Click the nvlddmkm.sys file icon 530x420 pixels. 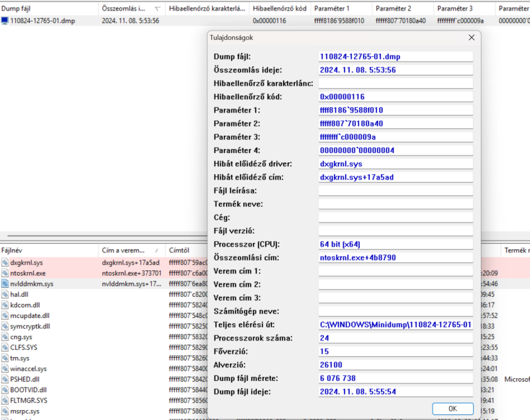click(5, 284)
